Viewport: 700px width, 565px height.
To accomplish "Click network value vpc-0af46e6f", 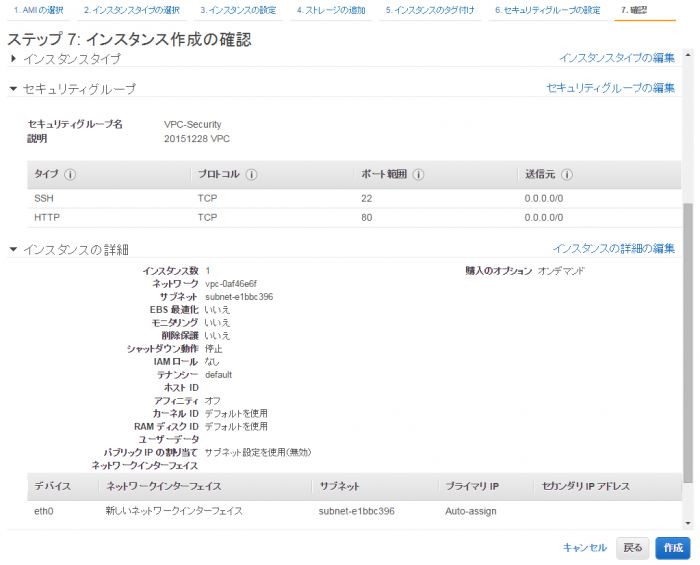I will click(x=231, y=284).
